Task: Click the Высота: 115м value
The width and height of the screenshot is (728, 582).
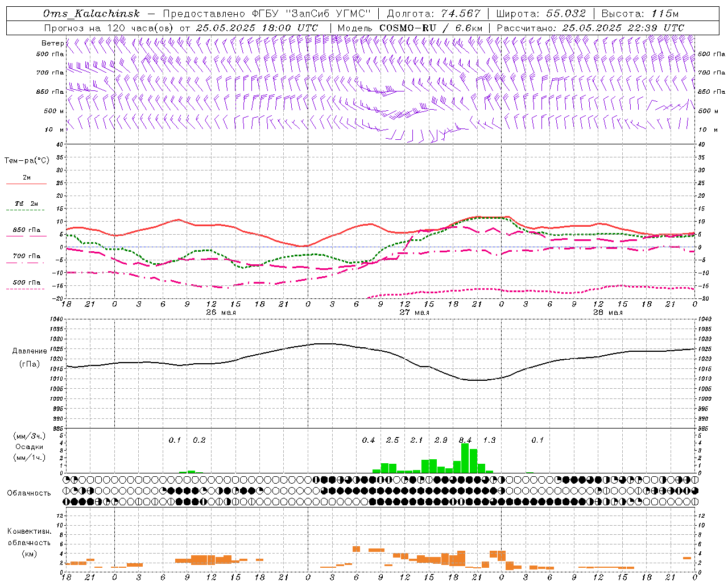Action: (x=640, y=14)
